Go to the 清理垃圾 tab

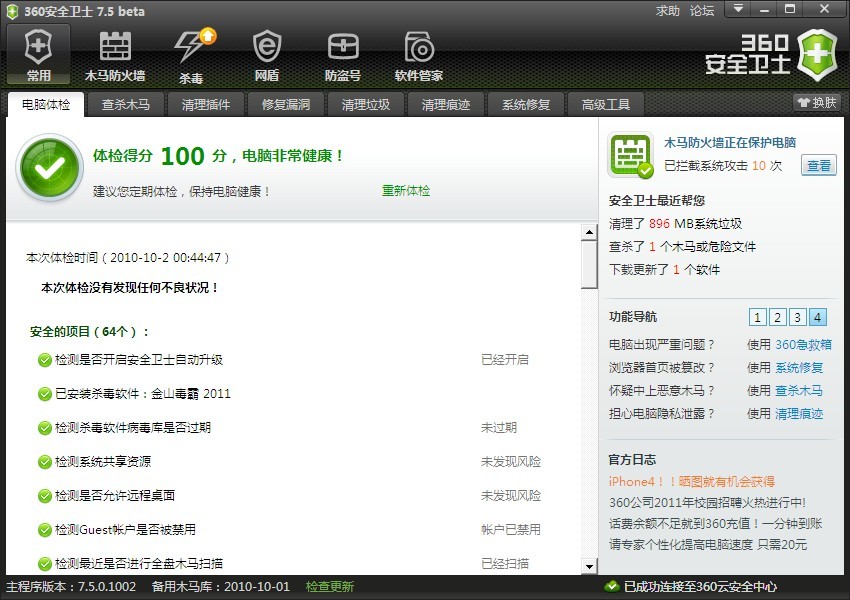tap(366, 104)
